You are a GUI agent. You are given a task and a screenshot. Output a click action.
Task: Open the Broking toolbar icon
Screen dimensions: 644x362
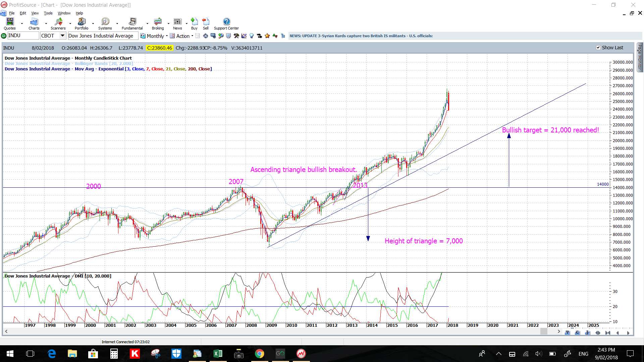tap(158, 24)
